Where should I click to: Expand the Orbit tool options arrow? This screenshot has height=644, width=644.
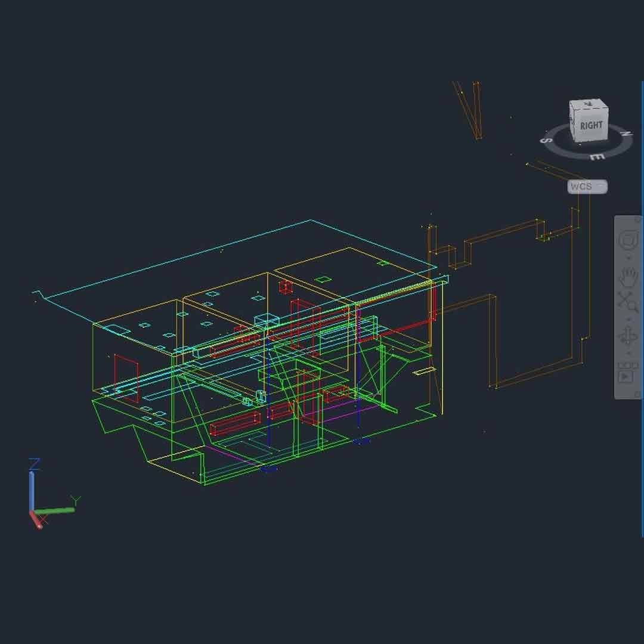[628, 353]
